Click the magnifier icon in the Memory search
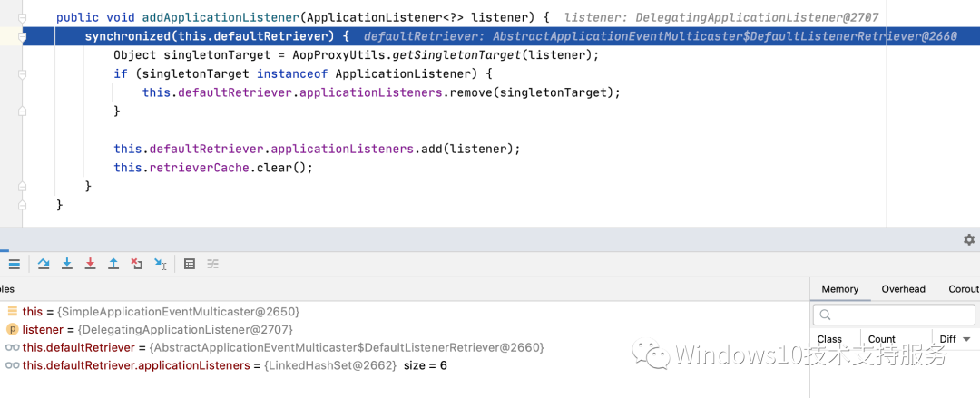This screenshot has height=398, width=980. (x=825, y=315)
